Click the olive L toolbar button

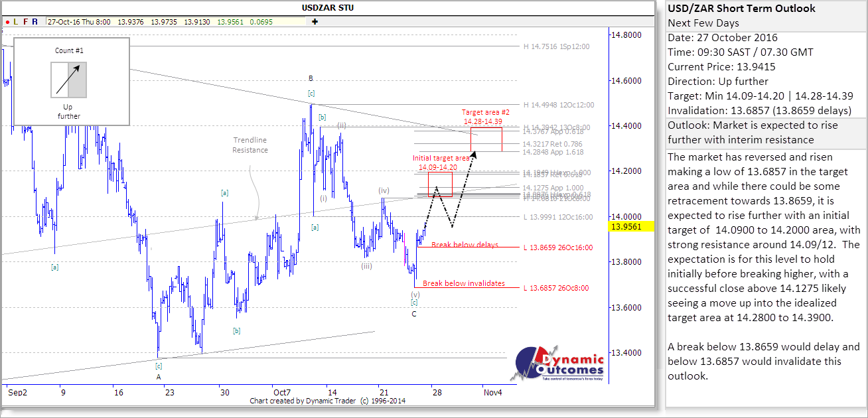[x=15, y=21]
